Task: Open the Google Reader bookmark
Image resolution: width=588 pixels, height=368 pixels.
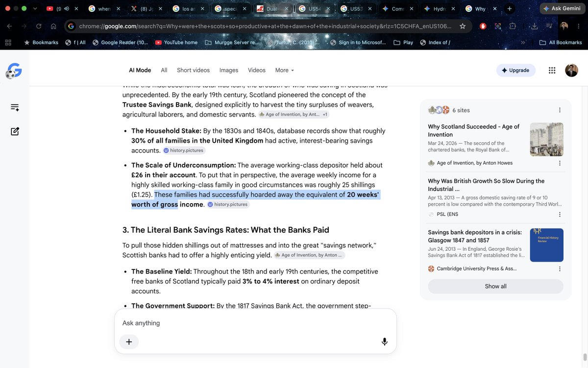Action: coord(120,43)
